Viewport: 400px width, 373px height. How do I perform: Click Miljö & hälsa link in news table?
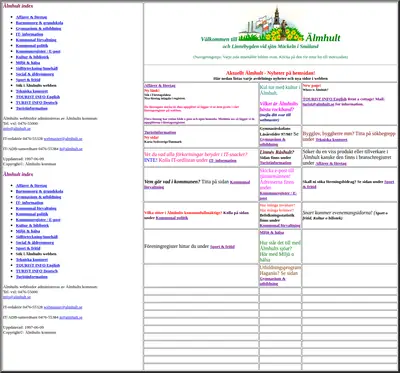click(272, 232)
